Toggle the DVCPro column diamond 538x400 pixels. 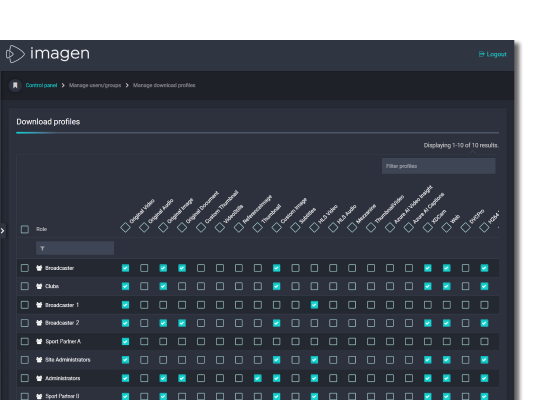pyautogui.click(x=465, y=227)
